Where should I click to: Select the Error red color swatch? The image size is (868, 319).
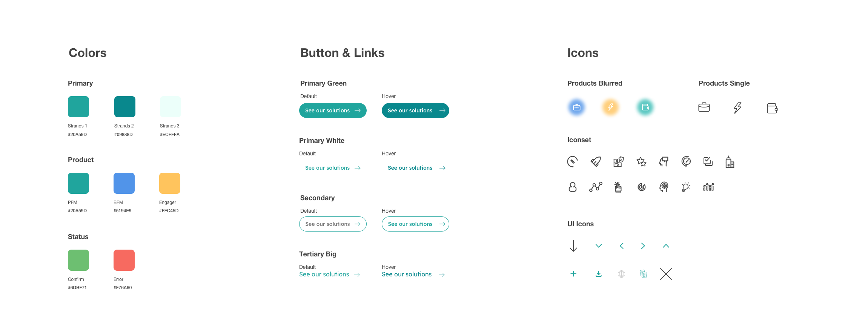point(124,260)
